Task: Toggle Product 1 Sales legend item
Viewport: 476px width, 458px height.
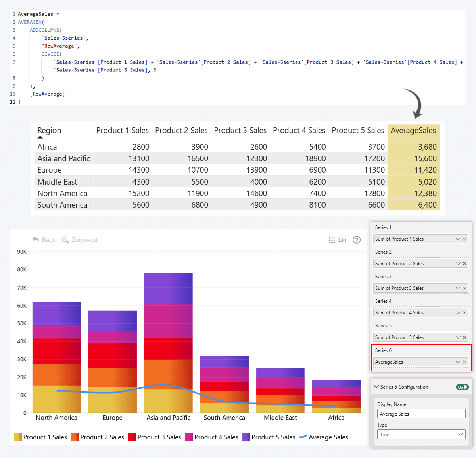Action: coord(40,437)
